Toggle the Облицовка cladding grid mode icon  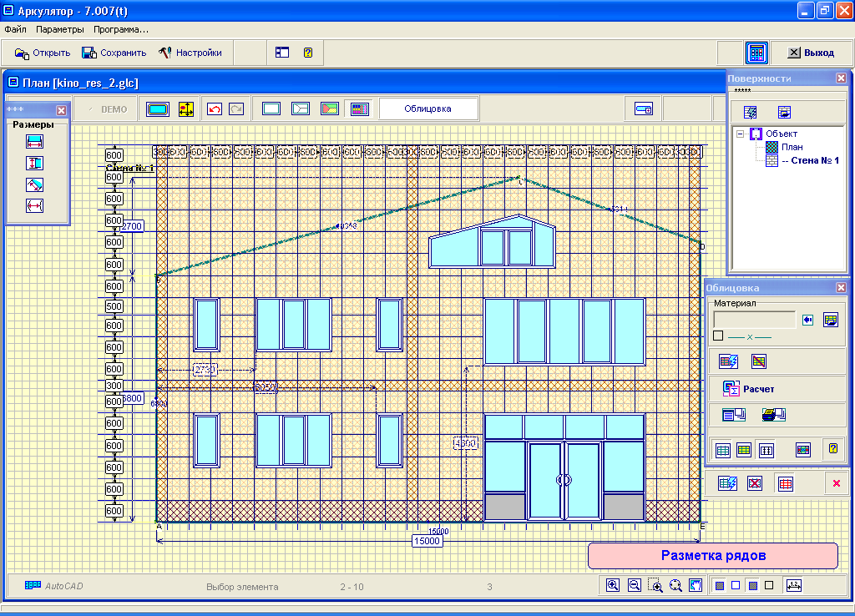point(359,109)
